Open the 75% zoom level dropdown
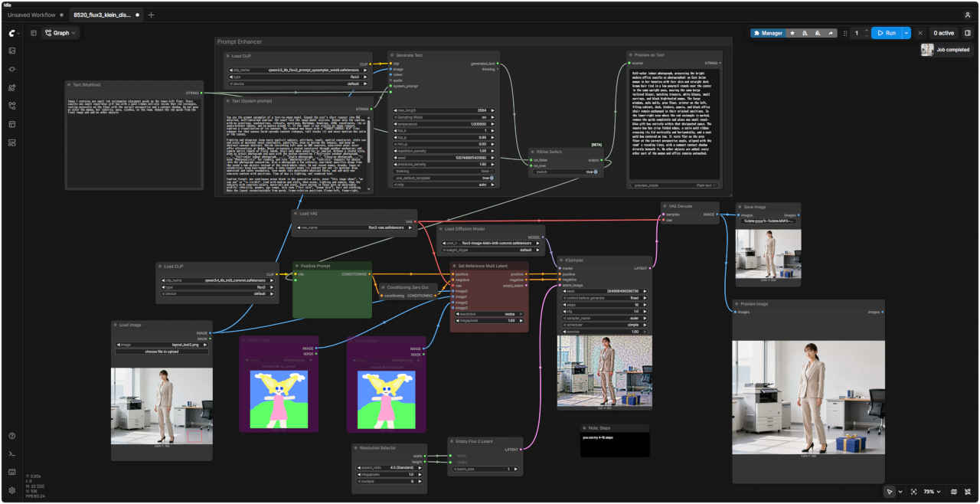980x504 pixels. (x=930, y=492)
